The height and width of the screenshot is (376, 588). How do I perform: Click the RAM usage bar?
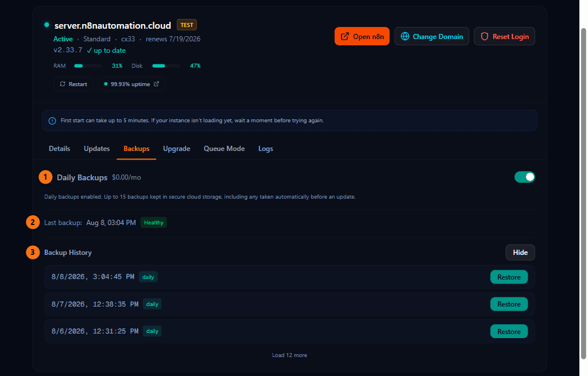point(88,66)
